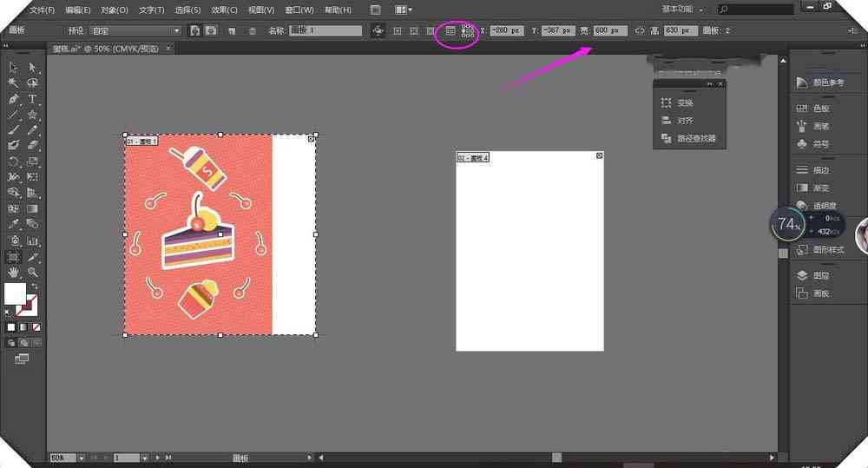Image resolution: width=868 pixels, height=468 pixels.
Task: Open the zoom level dropdown at bottom
Action: 81,458
